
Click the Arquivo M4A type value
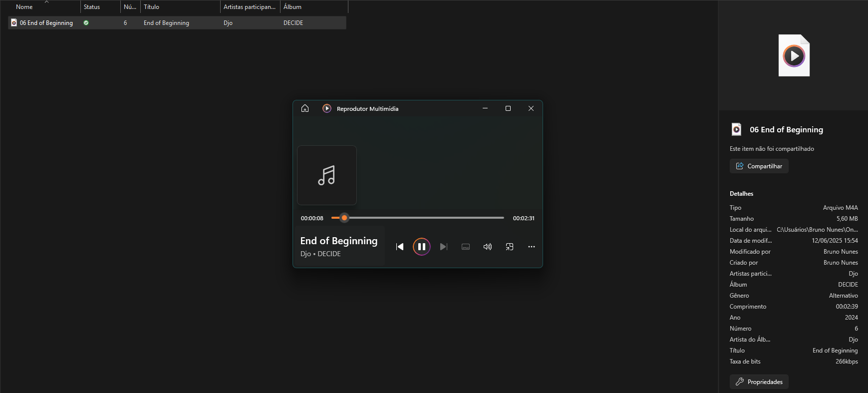click(x=841, y=208)
